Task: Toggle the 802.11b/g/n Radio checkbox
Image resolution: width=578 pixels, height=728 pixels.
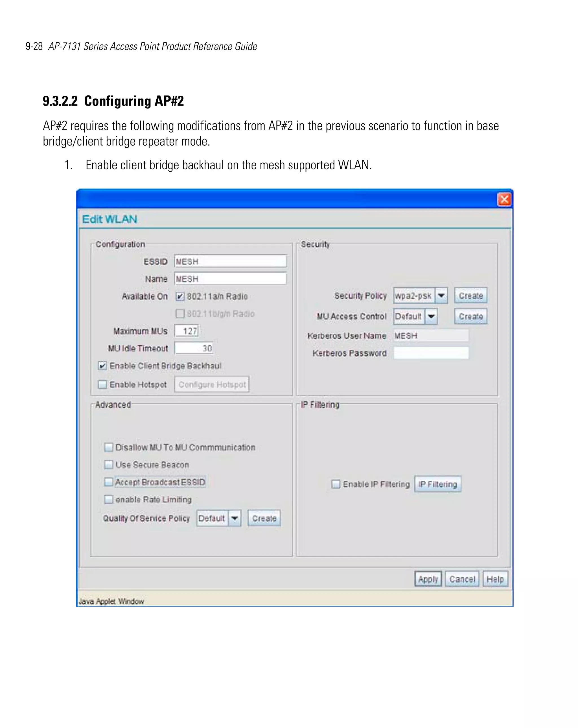Action: (x=180, y=314)
